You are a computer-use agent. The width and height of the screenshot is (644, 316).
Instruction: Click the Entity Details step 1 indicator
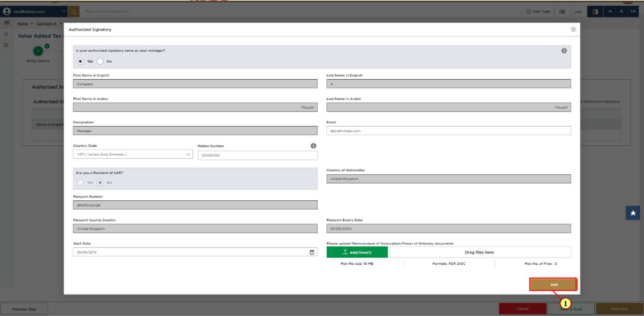click(x=39, y=51)
